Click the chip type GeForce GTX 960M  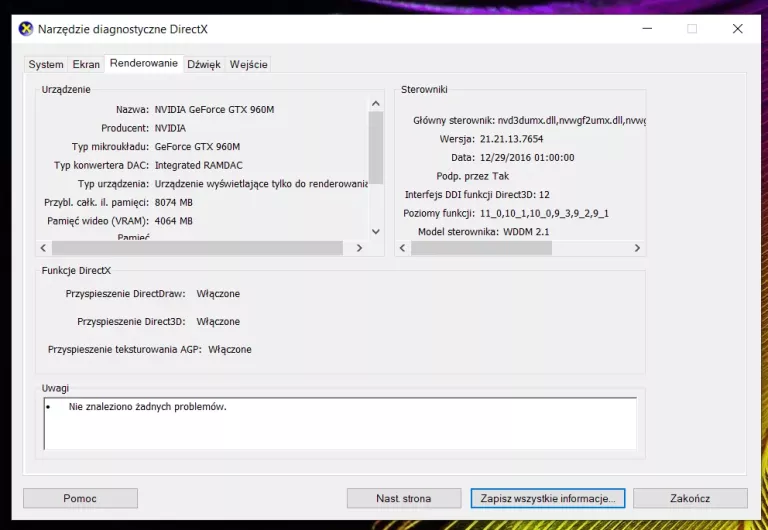coord(197,146)
